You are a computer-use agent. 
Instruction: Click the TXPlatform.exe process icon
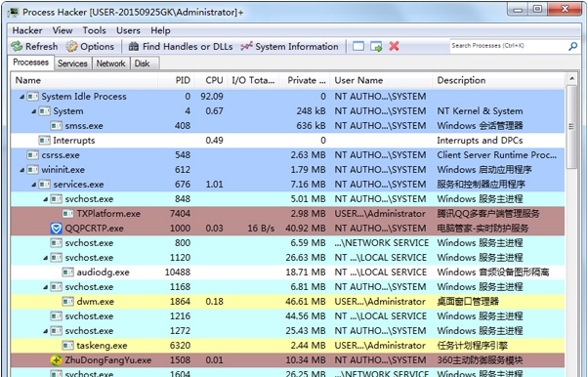[67, 214]
